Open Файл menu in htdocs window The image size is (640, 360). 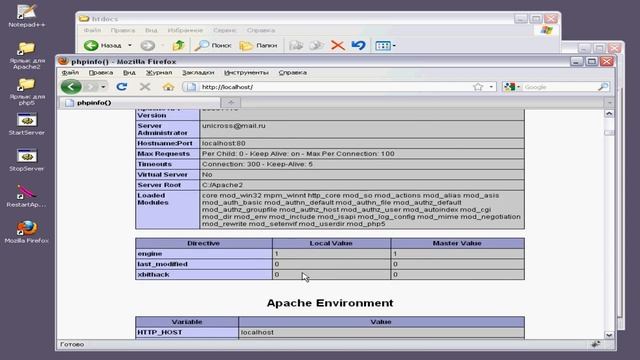[x=92, y=30]
